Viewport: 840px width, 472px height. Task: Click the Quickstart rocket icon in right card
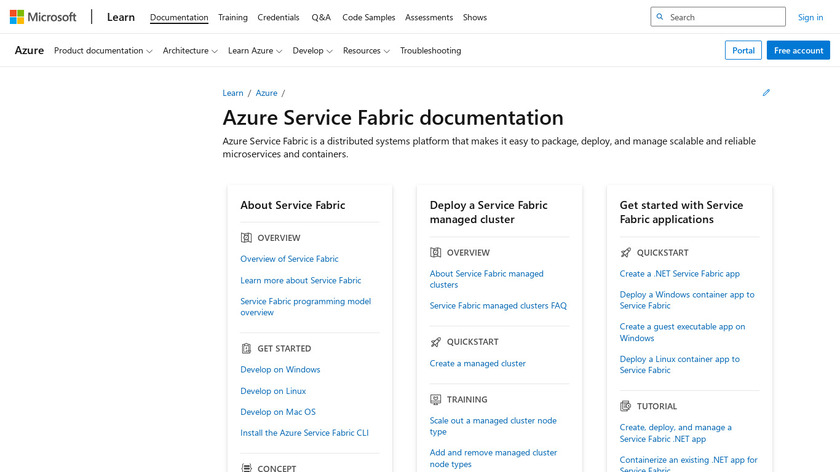pos(626,253)
